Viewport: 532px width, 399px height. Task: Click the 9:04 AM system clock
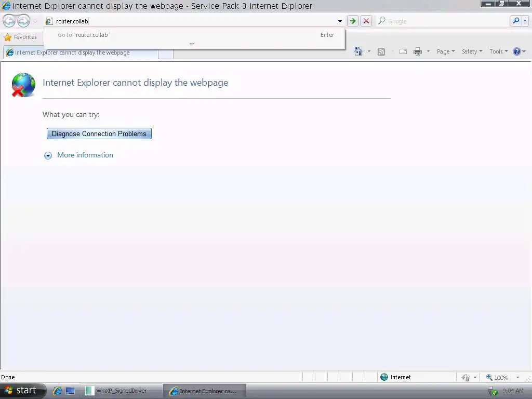click(x=513, y=391)
